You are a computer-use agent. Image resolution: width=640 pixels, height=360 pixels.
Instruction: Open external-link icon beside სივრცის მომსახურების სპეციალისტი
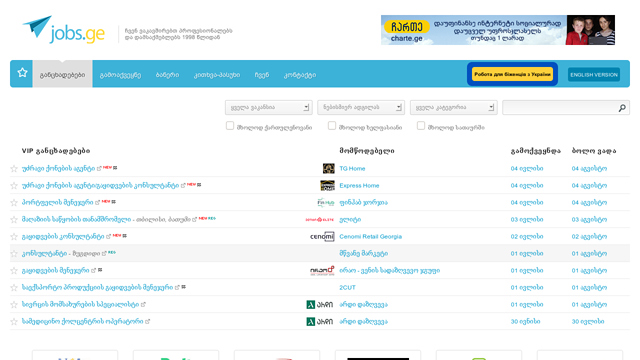pyautogui.click(x=143, y=304)
